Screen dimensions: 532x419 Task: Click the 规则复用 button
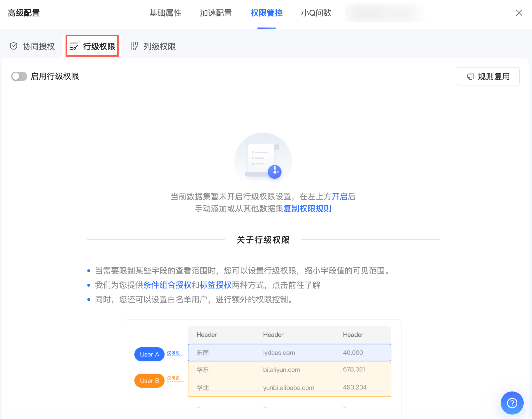point(488,76)
